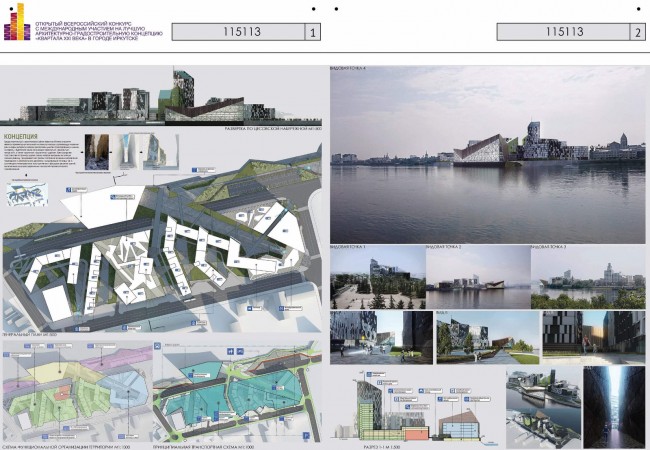Click the sheet number 2 box
This screenshot has height=450, width=650.
tap(638, 32)
